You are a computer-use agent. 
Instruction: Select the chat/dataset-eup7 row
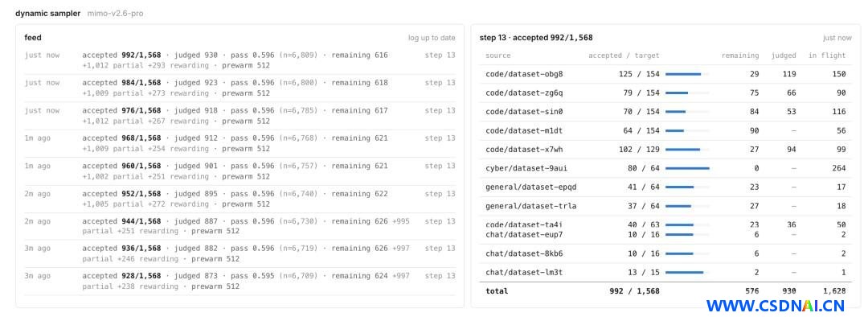[x=665, y=235]
